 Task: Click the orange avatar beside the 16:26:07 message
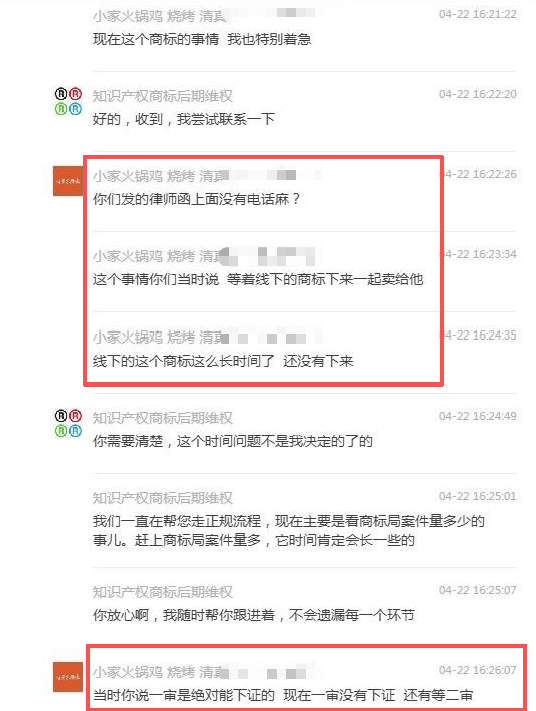(x=68, y=677)
